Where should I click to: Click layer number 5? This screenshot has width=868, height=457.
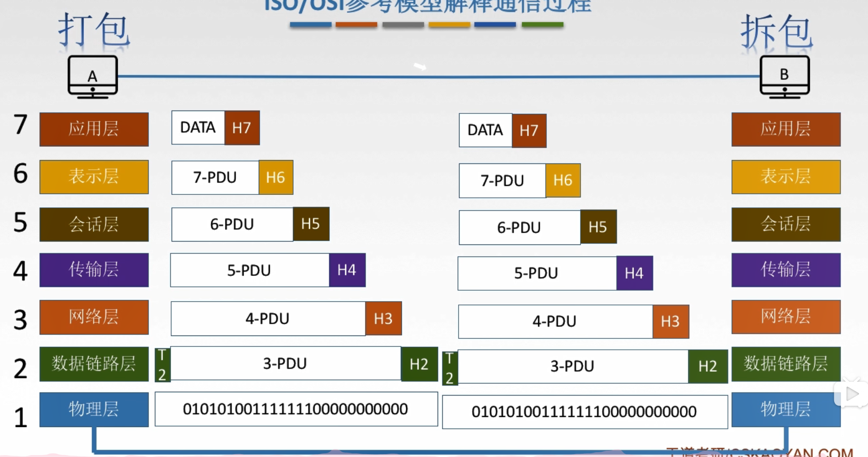tap(20, 223)
